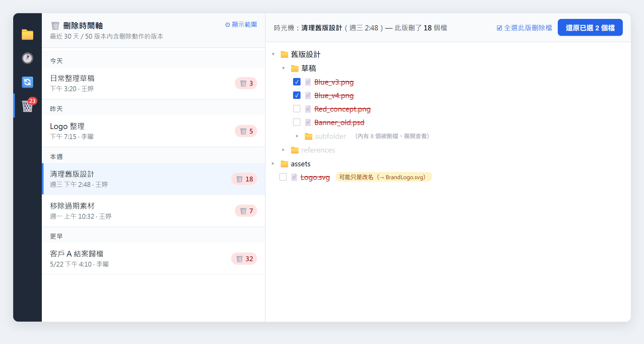Check Red_concept.png
This screenshot has height=344, width=644.
click(x=297, y=109)
